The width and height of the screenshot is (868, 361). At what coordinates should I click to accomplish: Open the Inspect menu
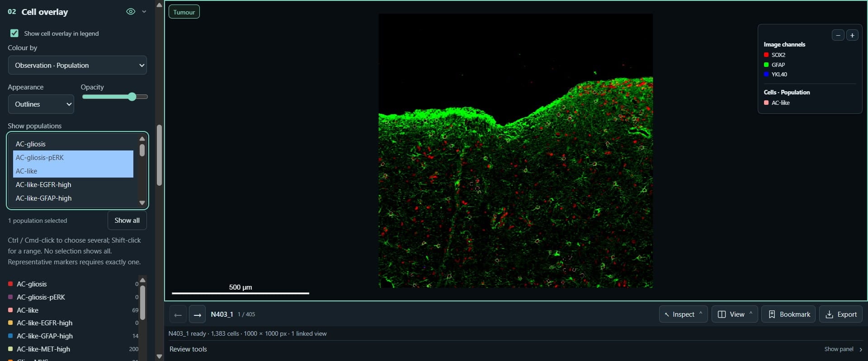[x=683, y=314]
